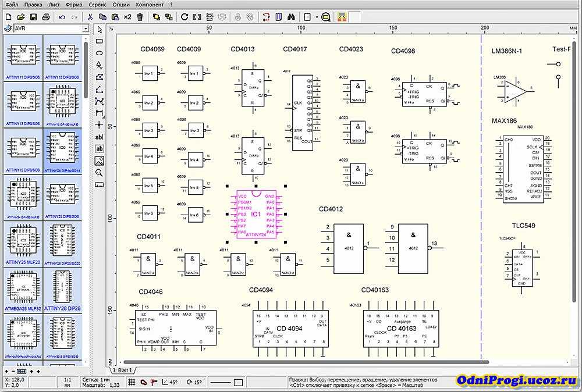This screenshot has height=392, width=582.
Task: Choose the polygon tool
Action: (x=99, y=77)
